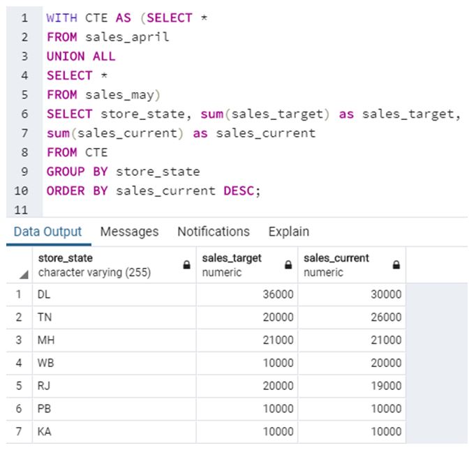The height and width of the screenshot is (450, 476).
Task: Open the Messages tab
Action: tap(129, 232)
